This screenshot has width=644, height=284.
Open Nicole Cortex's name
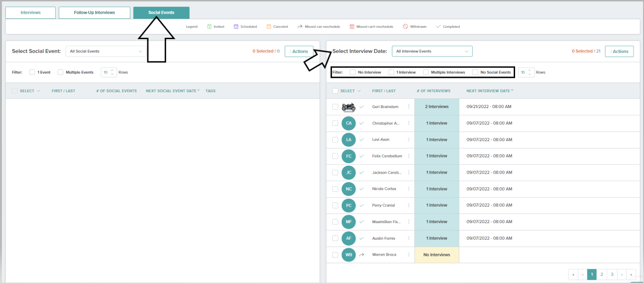384,189
